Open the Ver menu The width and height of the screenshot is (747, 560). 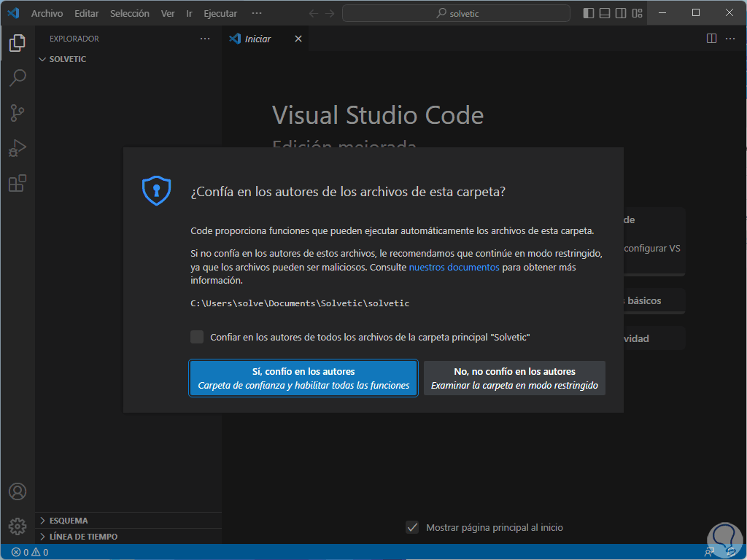click(168, 13)
